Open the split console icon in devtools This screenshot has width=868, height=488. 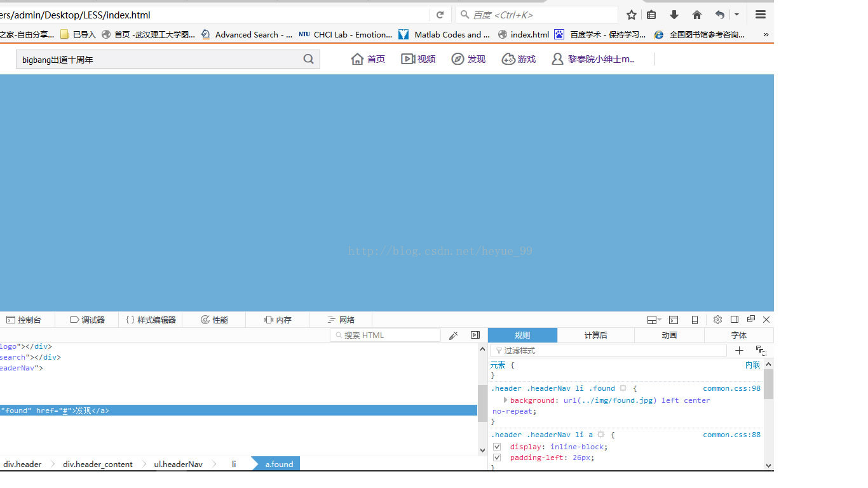click(674, 320)
